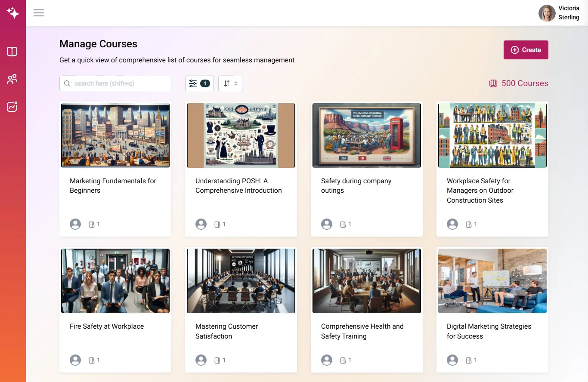The width and height of the screenshot is (588, 382).
Task: Click the 500 Courses count text
Action: (525, 83)
